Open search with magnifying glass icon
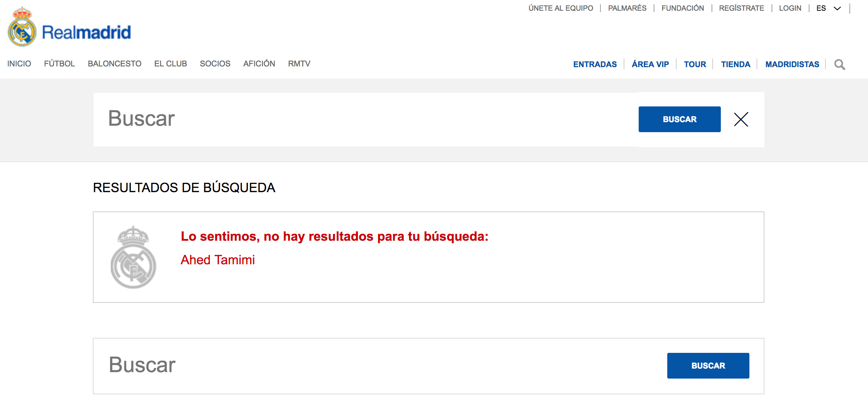 click(x=839, y=65)
